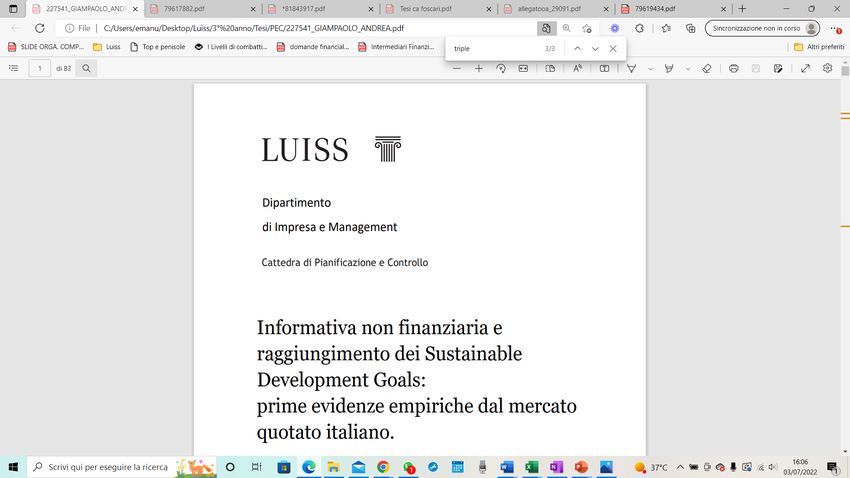Close the 79617882.pdf tab
Viewport: 850px width, 478px height.
click(x=253, y=9)
